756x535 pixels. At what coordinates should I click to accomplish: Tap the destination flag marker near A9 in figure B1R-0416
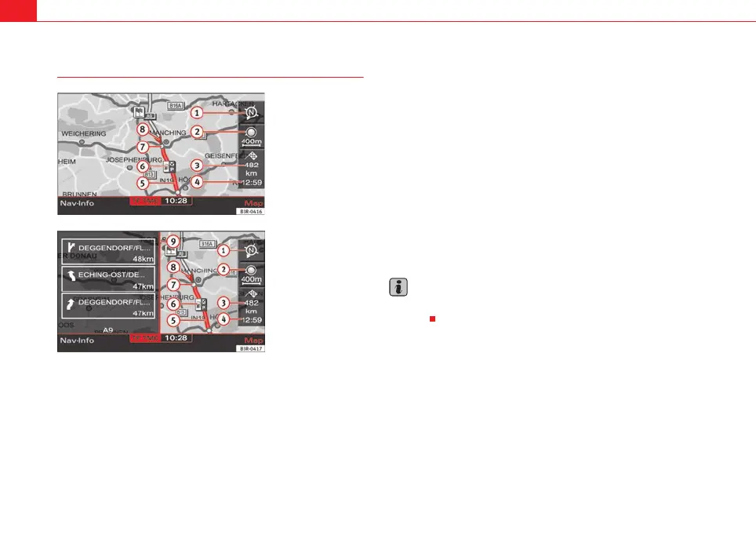[140, 112]
